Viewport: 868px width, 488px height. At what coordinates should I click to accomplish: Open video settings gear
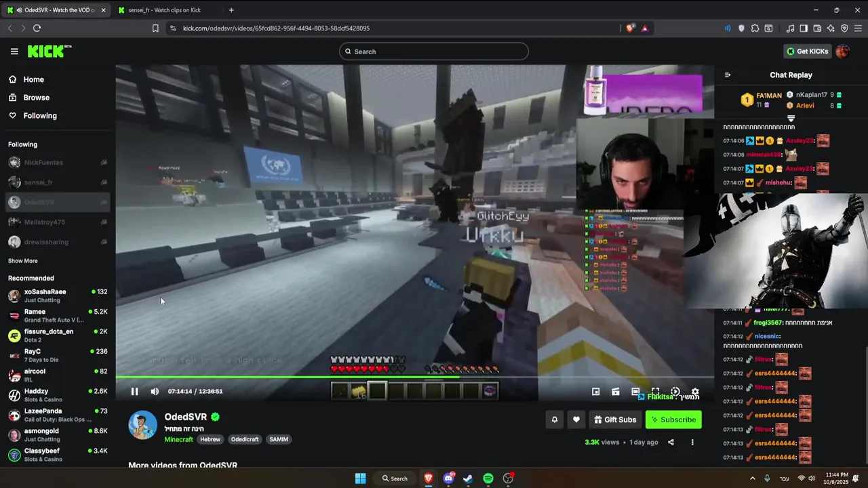695,391
